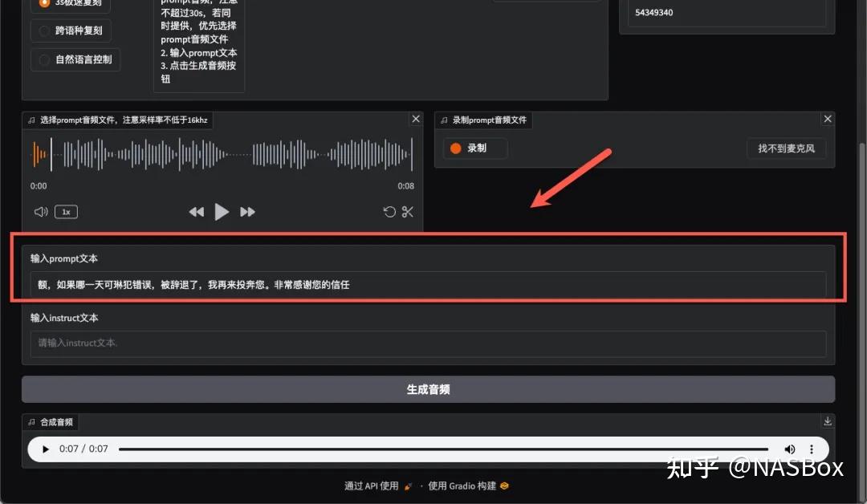Open the 找不到麦克风 microphone selector

786,148
